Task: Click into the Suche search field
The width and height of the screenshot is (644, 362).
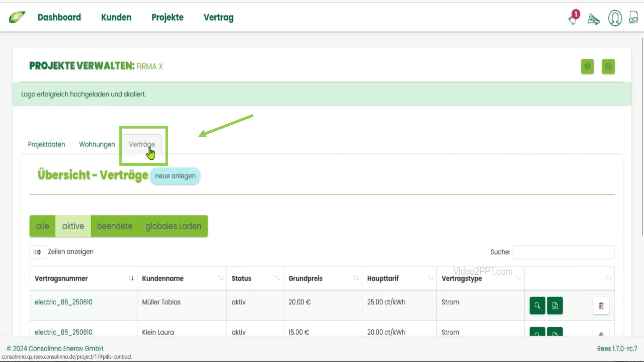Action: pyautogui.click(x=563, y=252)
